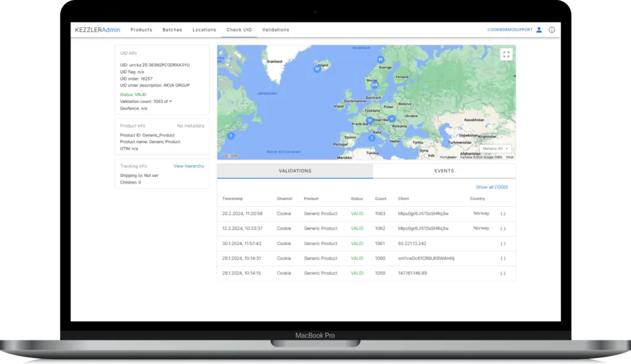The width and height of the screenshot is (631, 364).
Task: Open Locations in the top navigation
Action: click(204, 30)
